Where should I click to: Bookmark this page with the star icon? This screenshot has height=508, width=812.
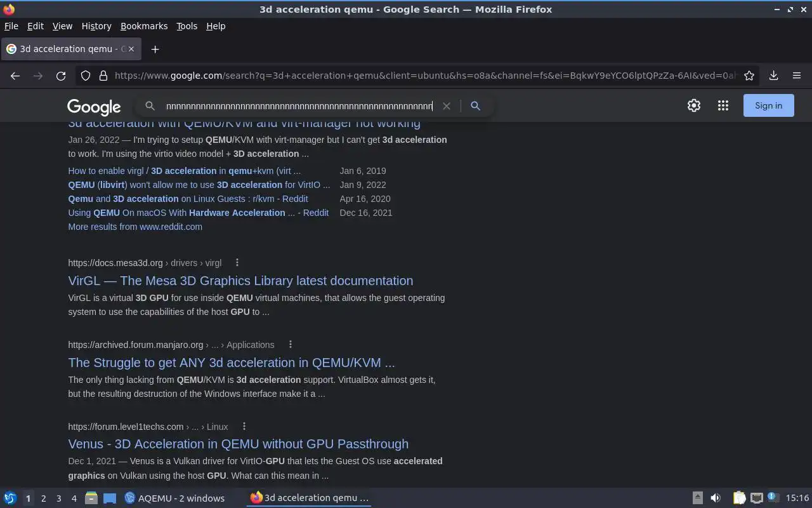[749, 76]
